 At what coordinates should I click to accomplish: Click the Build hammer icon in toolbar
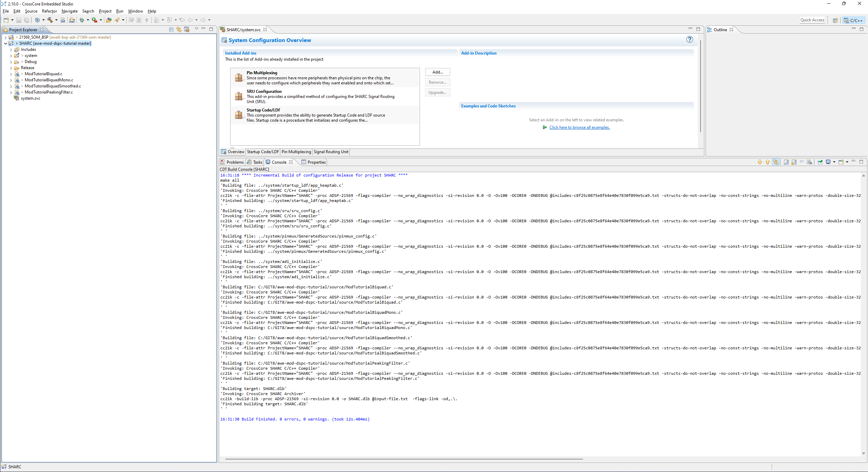[50, 20]
